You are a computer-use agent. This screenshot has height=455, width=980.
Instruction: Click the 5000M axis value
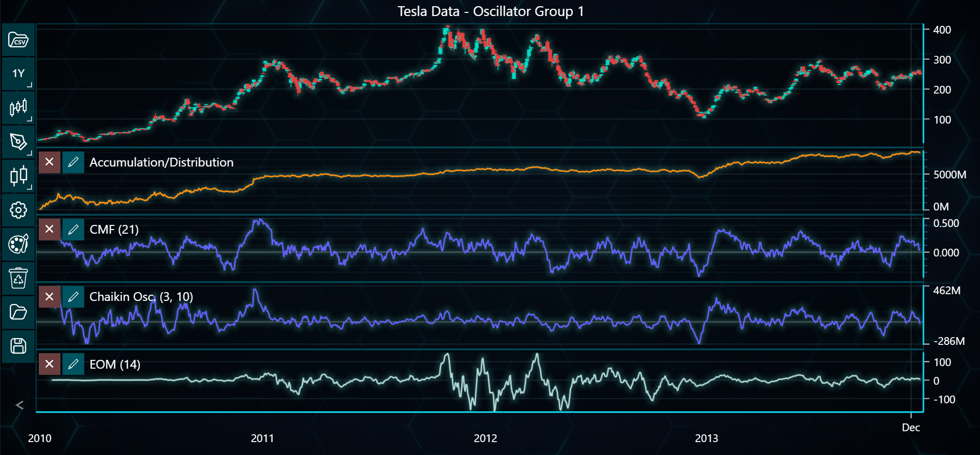click(950, 175)
